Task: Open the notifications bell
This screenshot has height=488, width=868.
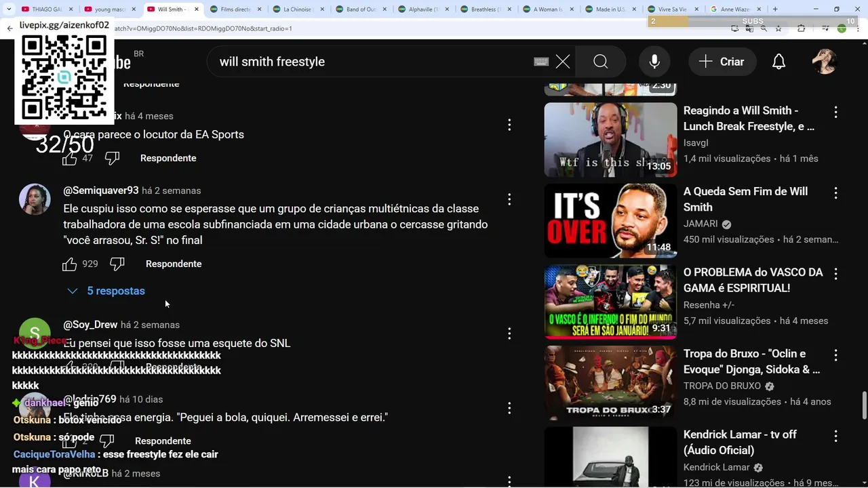Action: coord(779,62)
